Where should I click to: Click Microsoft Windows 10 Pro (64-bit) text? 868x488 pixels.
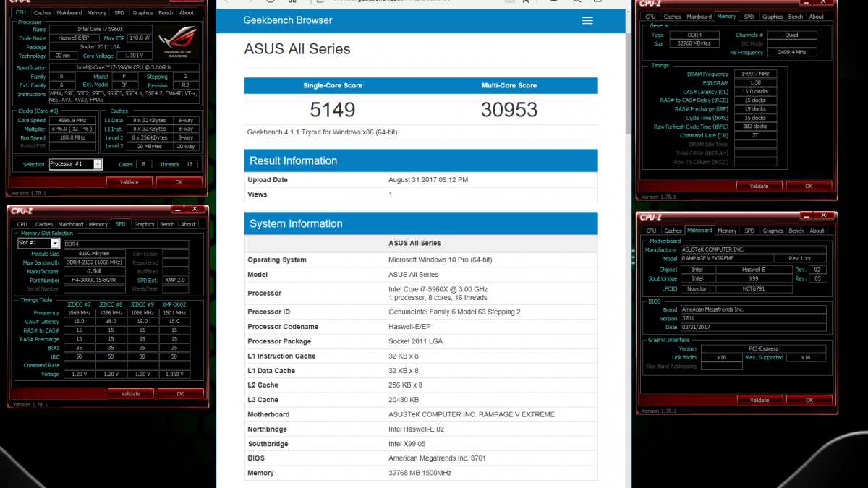pyautogui.click(x=441, y=260)
